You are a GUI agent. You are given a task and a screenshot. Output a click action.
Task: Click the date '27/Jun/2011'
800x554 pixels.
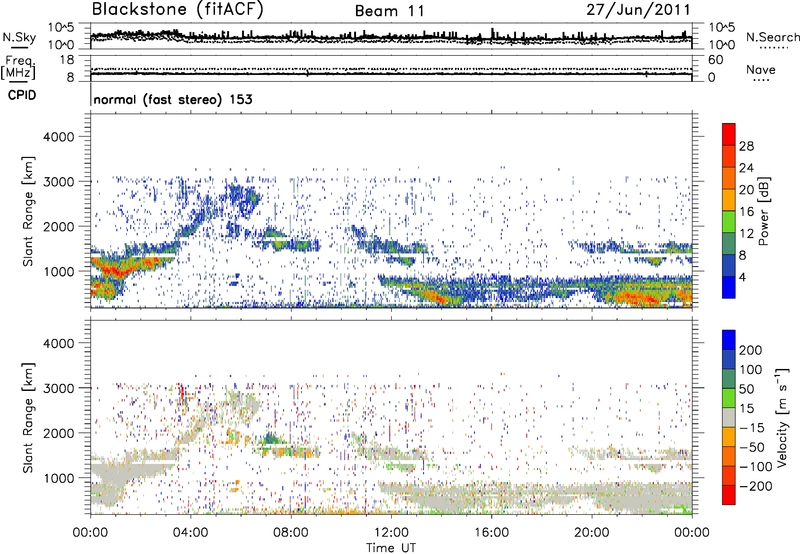(638, 9)
